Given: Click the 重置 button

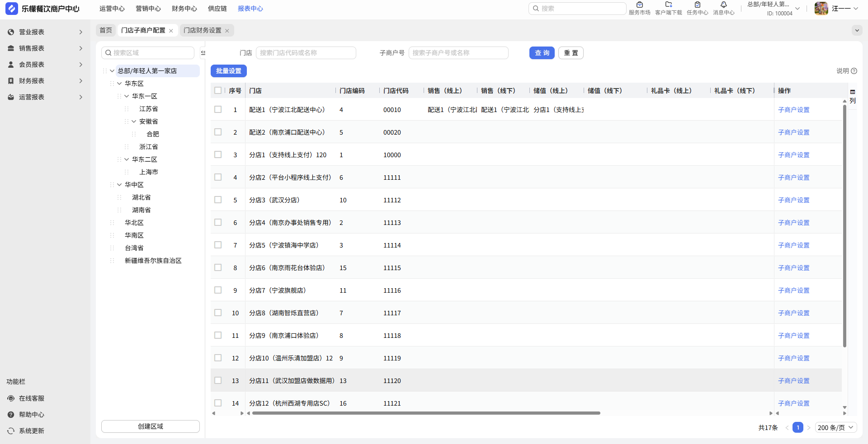Looking at the screenshot, I should pos(571,53).
